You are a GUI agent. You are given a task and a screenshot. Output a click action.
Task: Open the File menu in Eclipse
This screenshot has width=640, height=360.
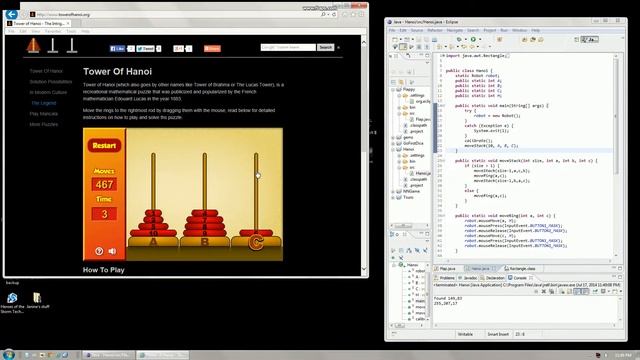tap(392, 30)
